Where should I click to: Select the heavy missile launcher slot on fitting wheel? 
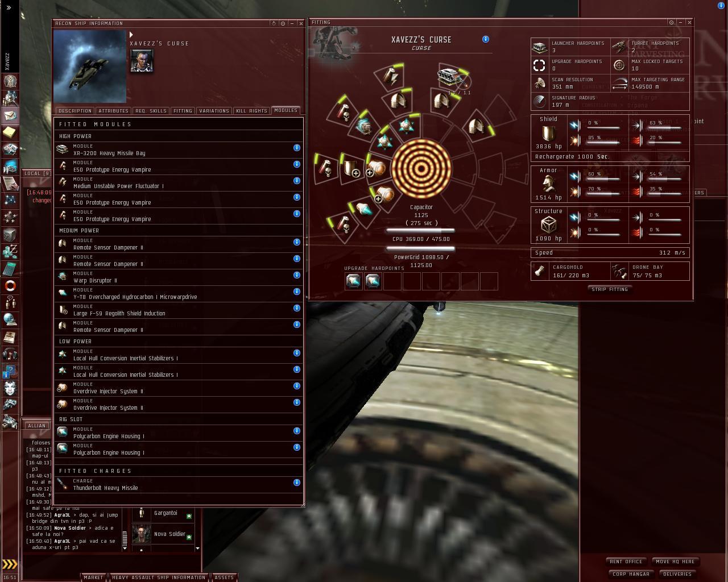coord(450,76)
